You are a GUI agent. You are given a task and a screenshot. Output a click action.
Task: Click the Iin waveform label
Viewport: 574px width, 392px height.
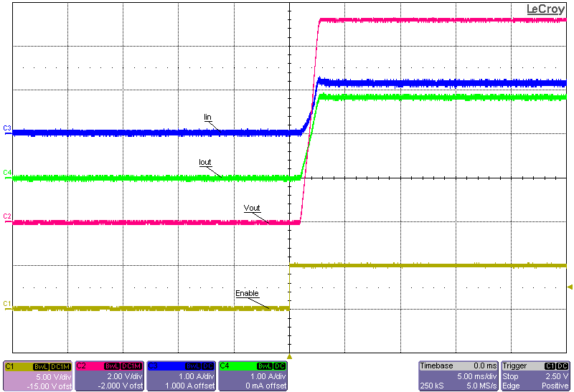click(x=207, y=117)
